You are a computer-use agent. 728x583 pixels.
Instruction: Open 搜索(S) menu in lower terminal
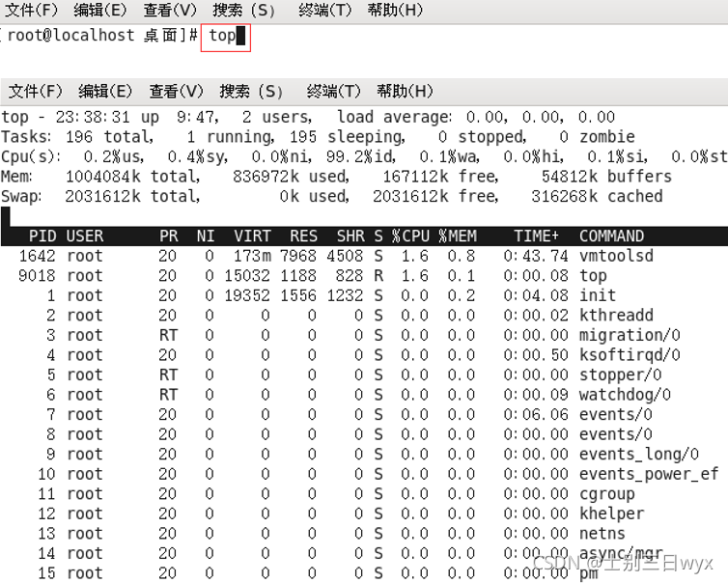pyautogui.click(x=251, y=91)
